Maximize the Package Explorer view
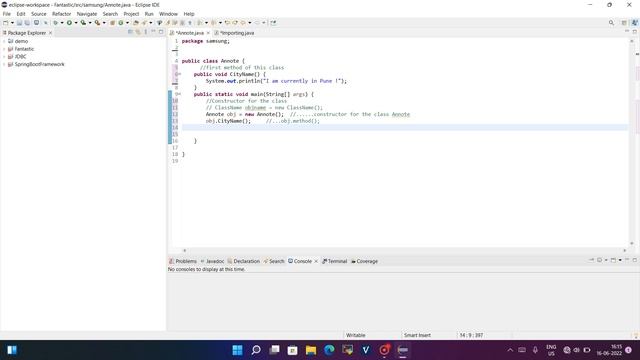This screenshot has height=360, width=640. tap(161, 32)
